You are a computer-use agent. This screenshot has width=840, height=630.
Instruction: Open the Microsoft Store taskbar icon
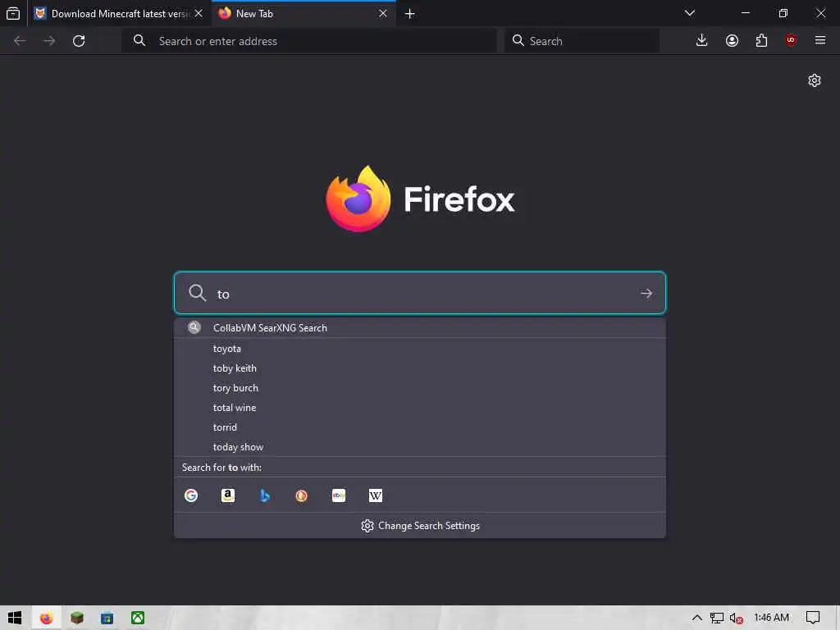click(x=107, y=618)
